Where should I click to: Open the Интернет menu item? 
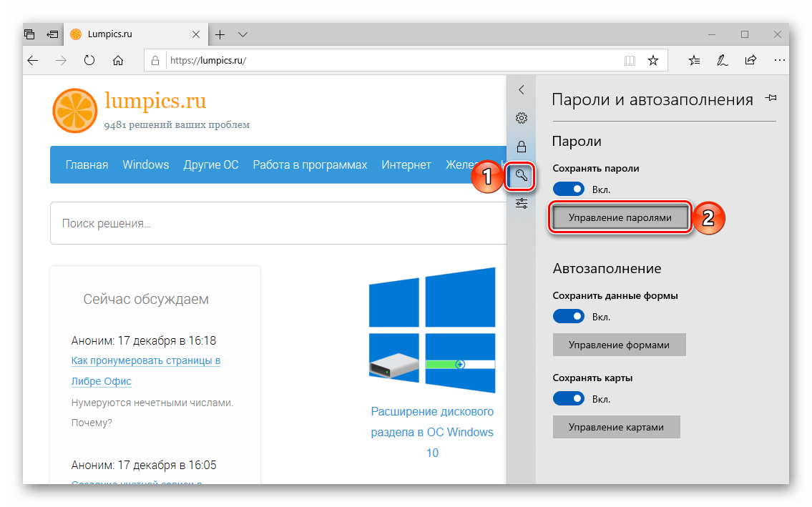(406, 164)
